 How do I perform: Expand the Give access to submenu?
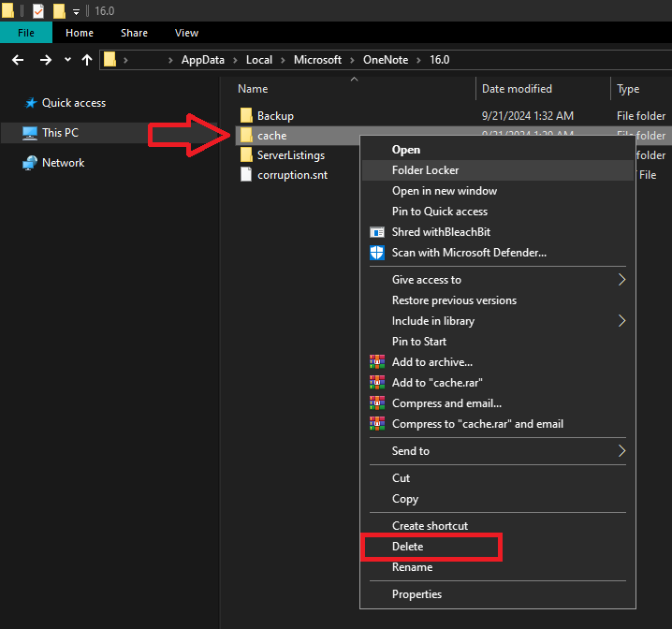tap(621, 280)
